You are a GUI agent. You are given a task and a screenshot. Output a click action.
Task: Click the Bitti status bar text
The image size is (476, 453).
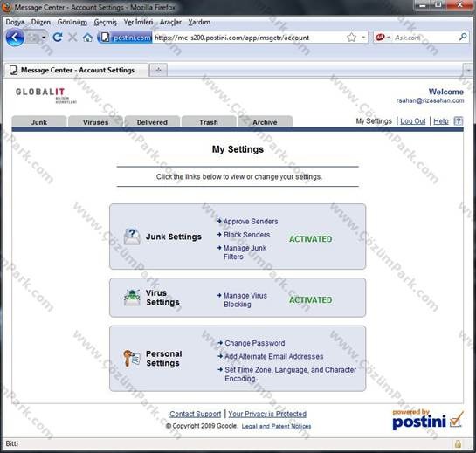pyautogui.click(x=12, y=443)
